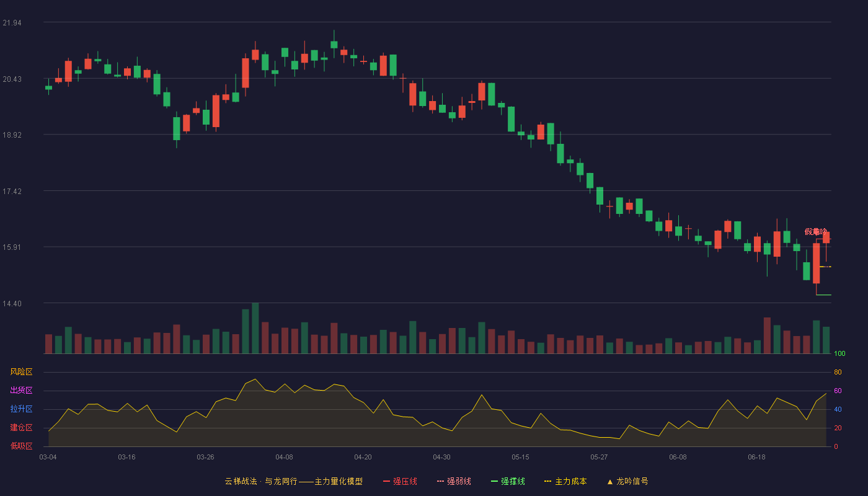This screenshot has height=496, width=868.
Task: Click the large red candlestick under 假龙吟
Action: pyautogui.click(x=816, y=263)
